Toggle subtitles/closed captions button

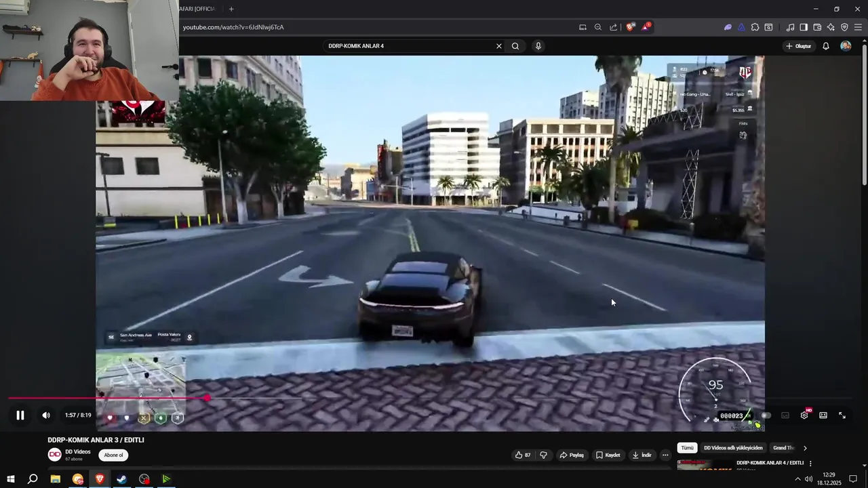pyautogui.click(x=785, y=415)
